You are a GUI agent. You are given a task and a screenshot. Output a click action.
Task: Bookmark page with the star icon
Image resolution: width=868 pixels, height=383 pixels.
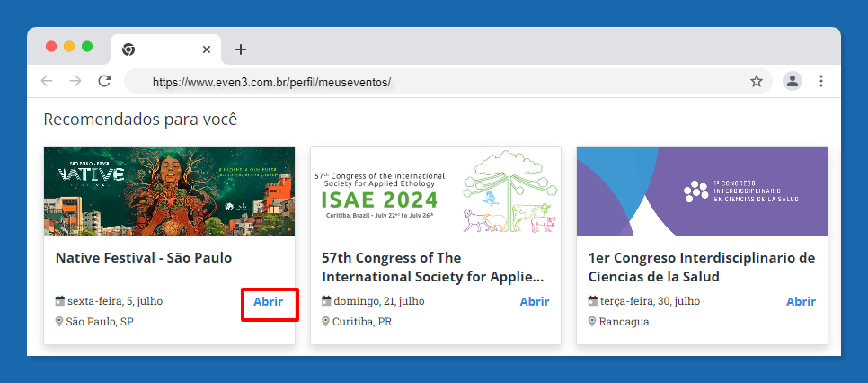click(x=757, y=82)
